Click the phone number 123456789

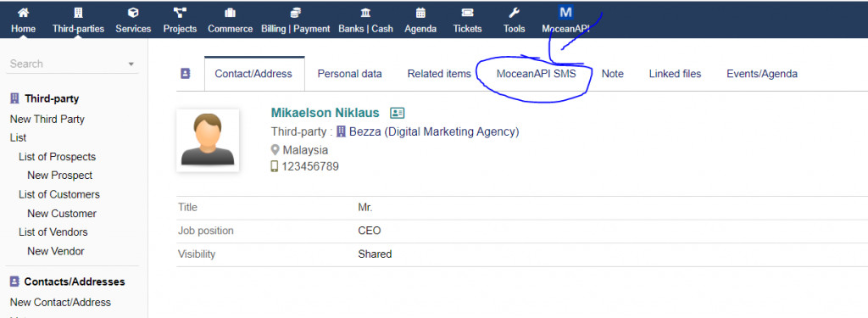(310, 166)
